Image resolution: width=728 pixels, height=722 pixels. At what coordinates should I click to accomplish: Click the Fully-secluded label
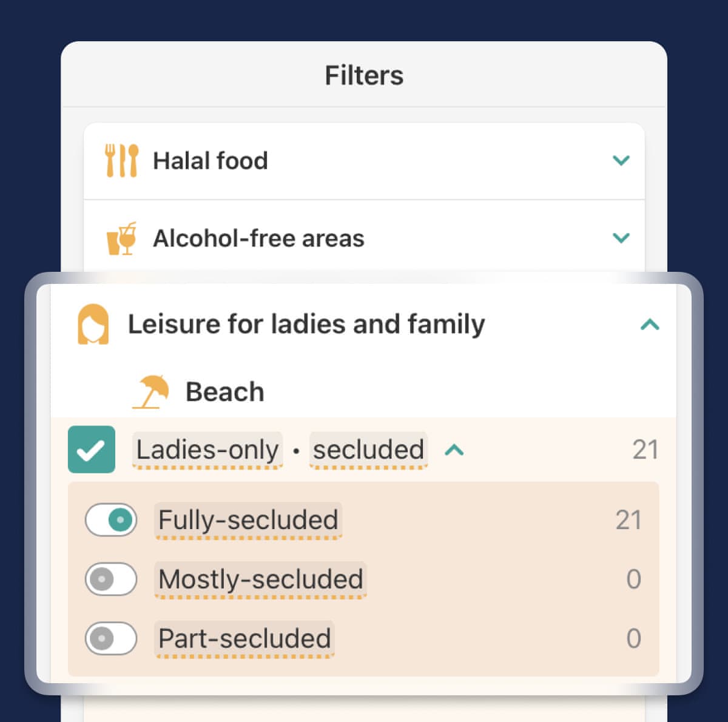[248, 520]
